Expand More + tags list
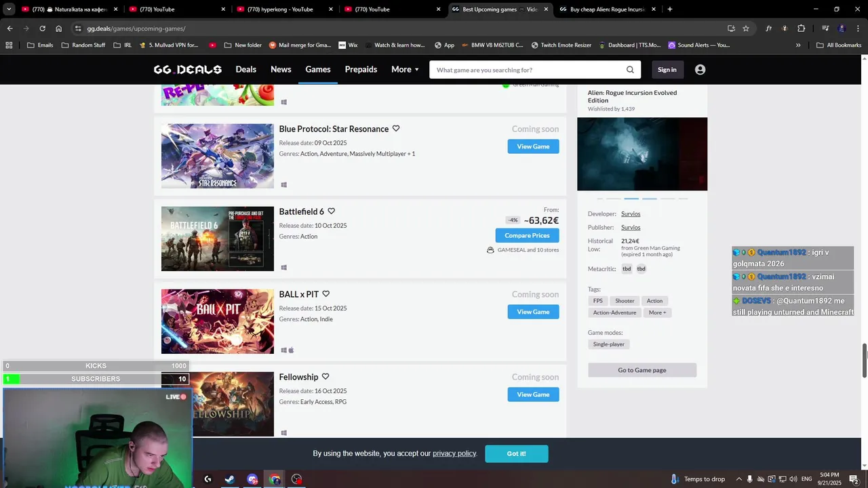Viewport: 868px width, 488px height. 657,312
